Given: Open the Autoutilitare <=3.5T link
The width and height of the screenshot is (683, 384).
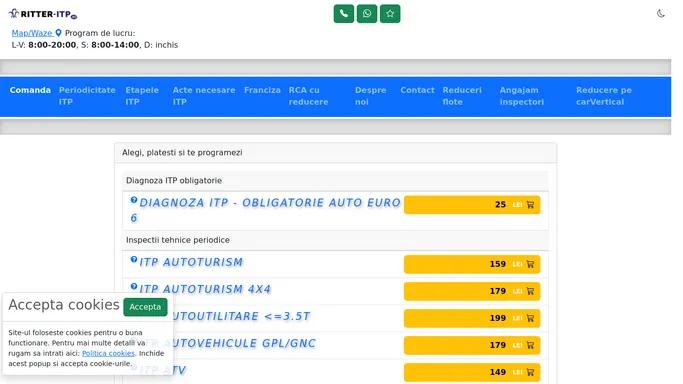Looking at the screenshot, I should point(242,316).
